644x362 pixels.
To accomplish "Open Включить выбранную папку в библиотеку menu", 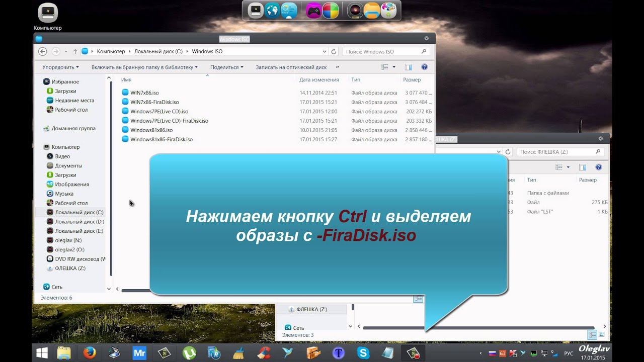I will [144, 67].
